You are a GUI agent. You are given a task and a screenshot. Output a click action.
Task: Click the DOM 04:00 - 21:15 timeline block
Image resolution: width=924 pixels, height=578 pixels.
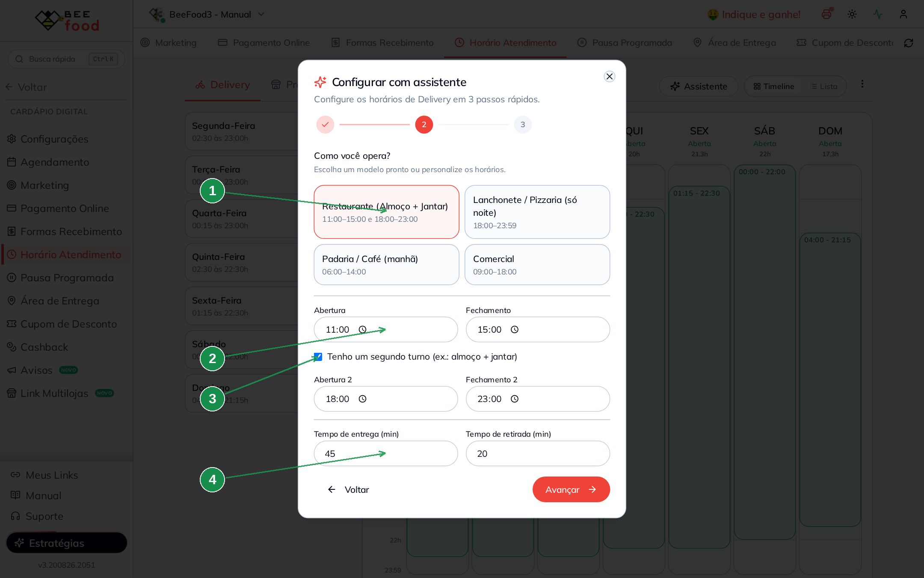coord(830,379)
